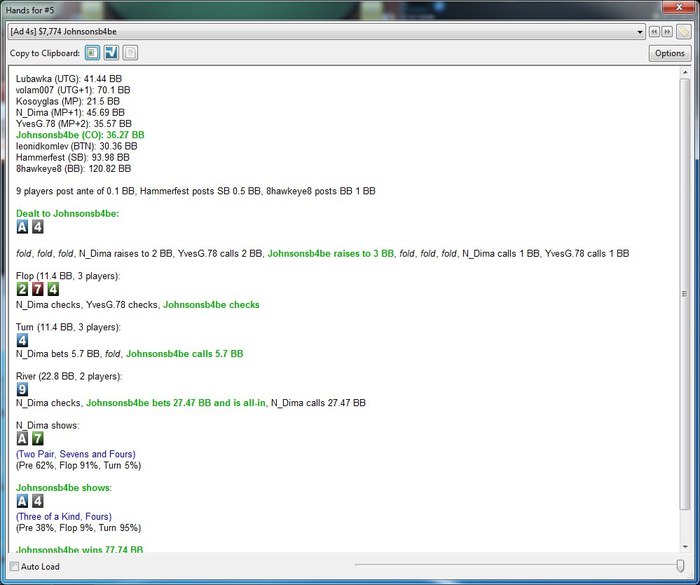Click the 'leonidkomlev (BTN): 30.36 BB' line

(x=76, y=146)
